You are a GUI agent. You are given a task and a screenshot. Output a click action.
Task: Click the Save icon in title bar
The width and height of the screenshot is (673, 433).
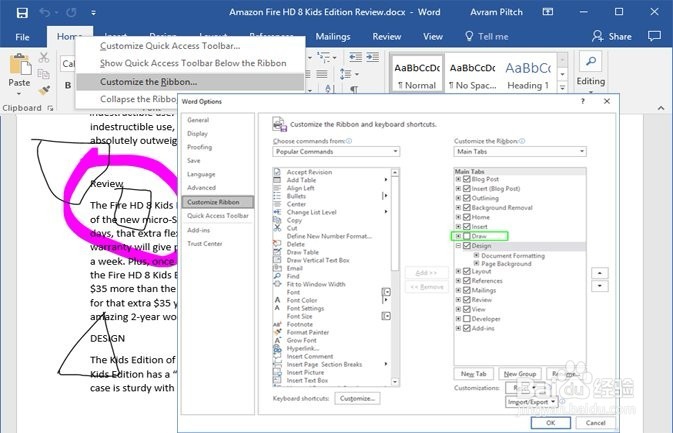point(22,12)
